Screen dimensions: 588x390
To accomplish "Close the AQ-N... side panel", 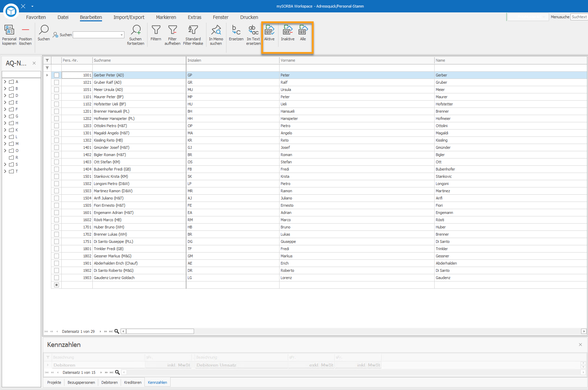I will [x=34, y=63].
